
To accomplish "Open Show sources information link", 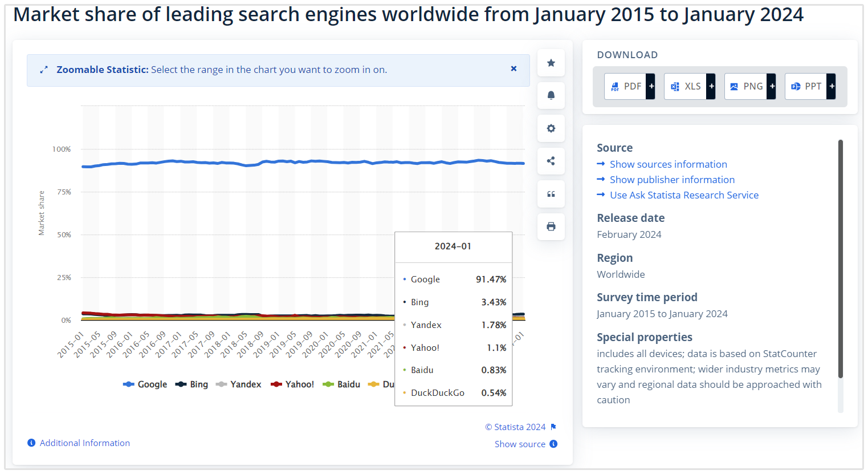I will [x=668, y=164].
